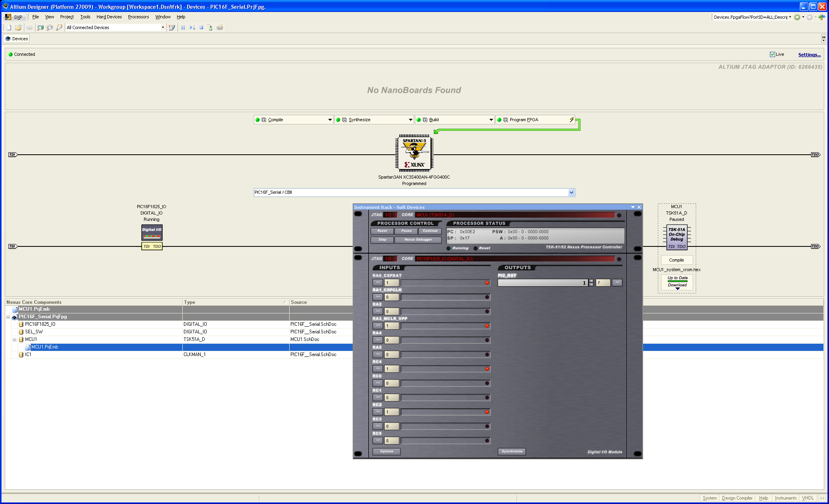Click the PIC16F_Serial.PrjFpg project icon
The height and width of the screenshot is (504, 829).
click(x=15, y=317)
